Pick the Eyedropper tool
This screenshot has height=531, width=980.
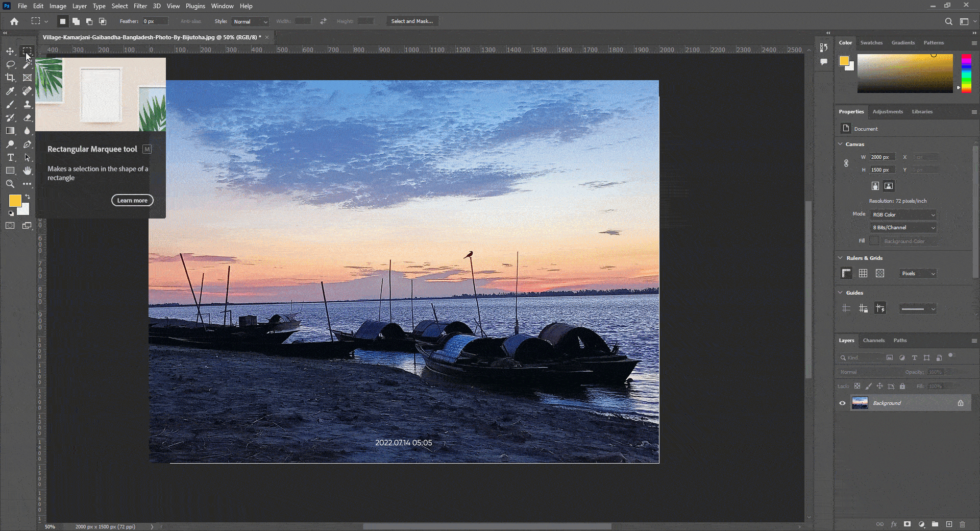tap(10, 91)
